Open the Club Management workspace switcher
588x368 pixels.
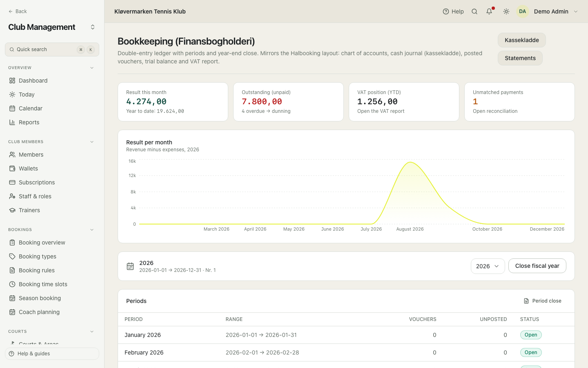click(x=52, y=27)
